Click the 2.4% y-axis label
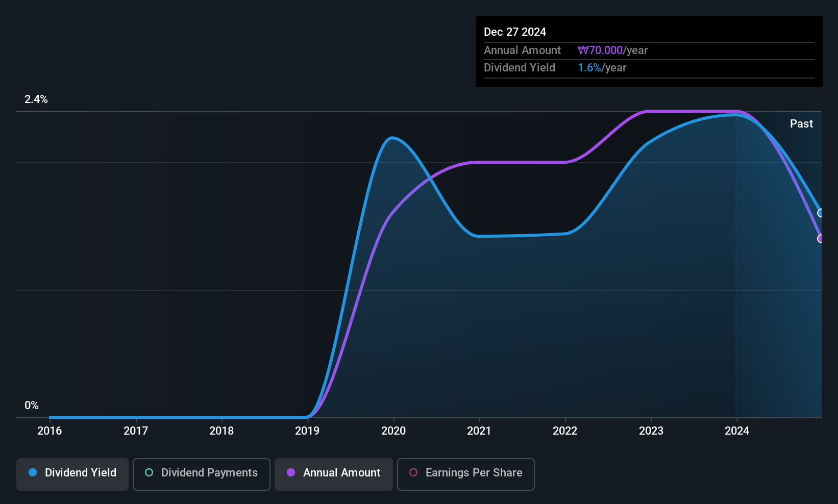838x504 pixels. (x=36, y=99)
